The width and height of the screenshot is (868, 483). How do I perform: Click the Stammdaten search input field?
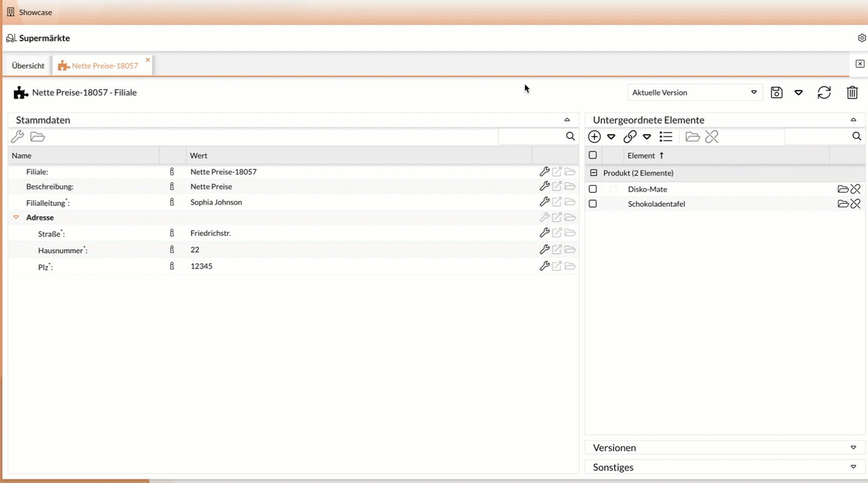[531, 137]
